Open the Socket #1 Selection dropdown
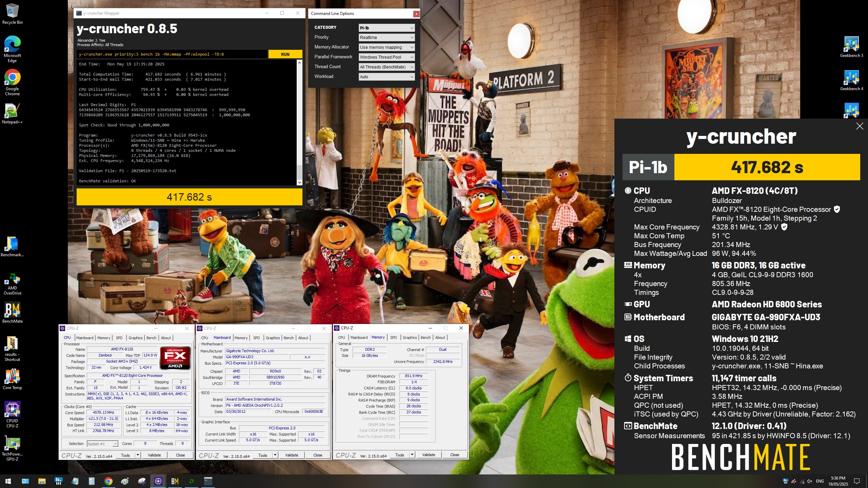Image resolution: width=868 pixels, height=488 pixels. coord(102,444)
